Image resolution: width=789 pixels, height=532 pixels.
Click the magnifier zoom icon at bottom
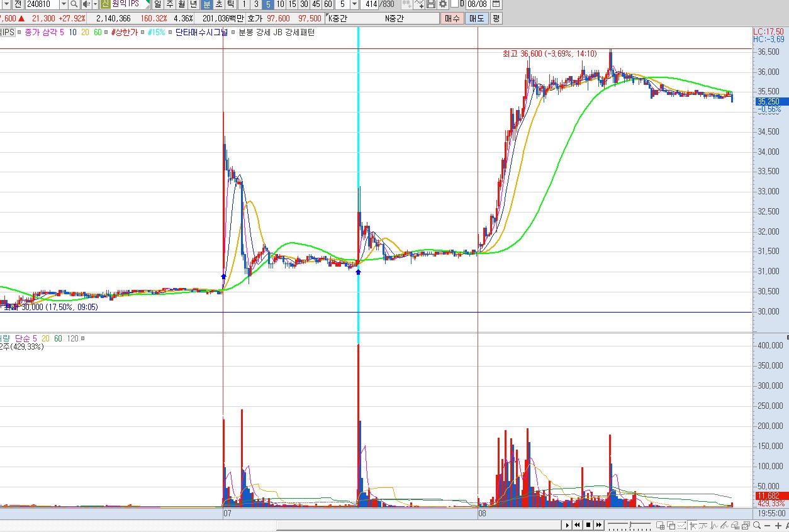pyautogui.click(x=756, y=526)
